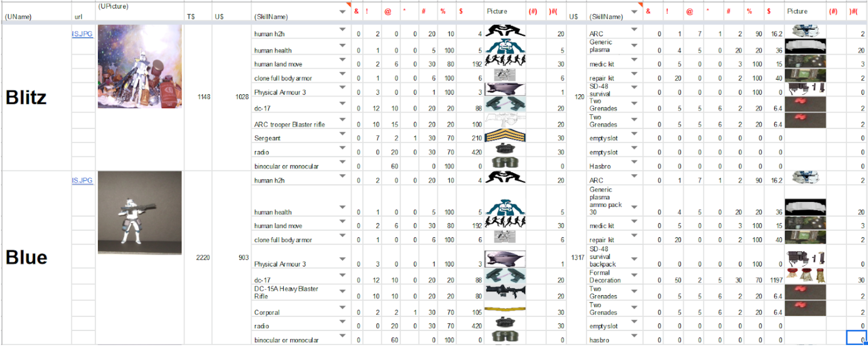Open the dropdown for ARC trooper Blaster rifle
This screenshot has height=346, width=868.
(x=342, y=120)
